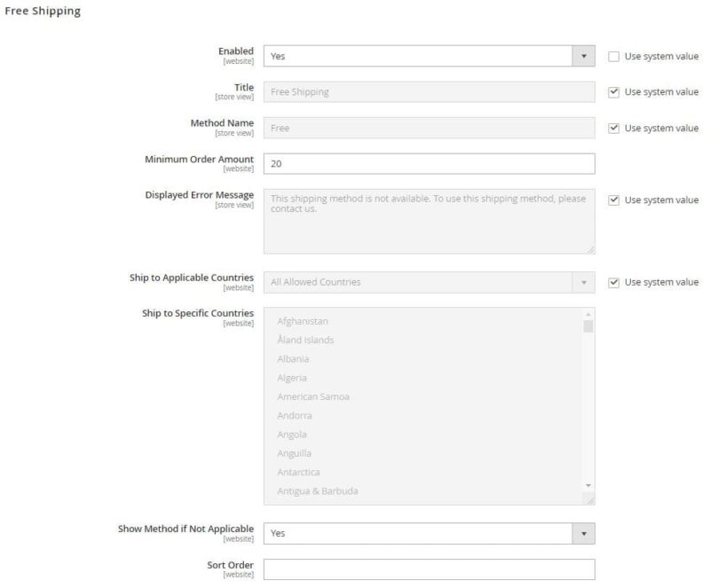Check Use system value for Enabled
This screenshot has height=588, width=710.
613,57
